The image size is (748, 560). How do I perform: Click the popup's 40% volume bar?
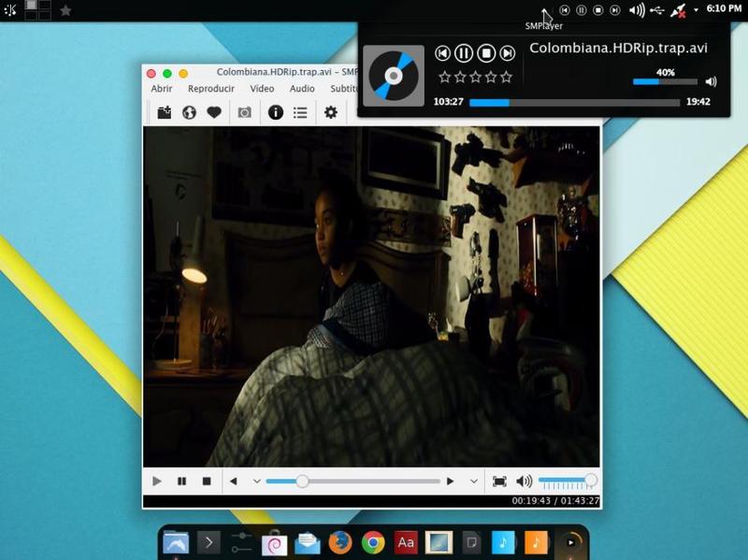(665, 81)
